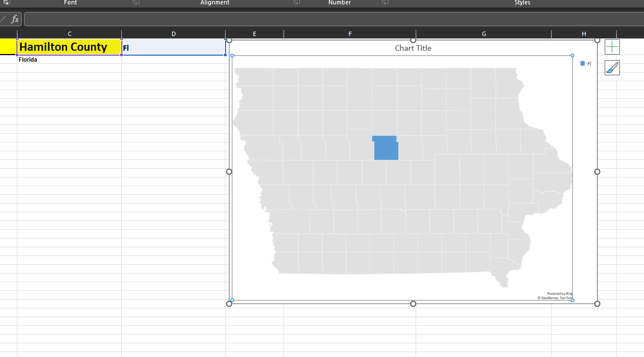
Task: Select column E header
Action: (x=255, y=34)
